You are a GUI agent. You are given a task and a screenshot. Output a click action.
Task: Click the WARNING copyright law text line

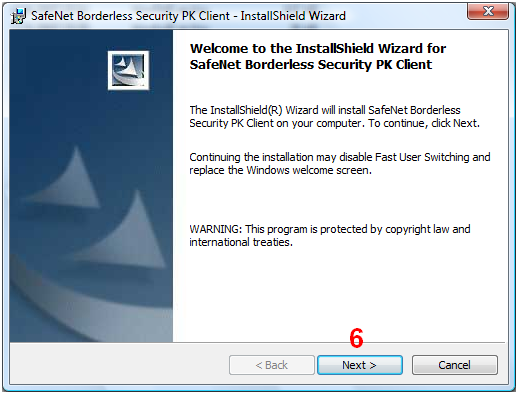(x=330, y=229)
